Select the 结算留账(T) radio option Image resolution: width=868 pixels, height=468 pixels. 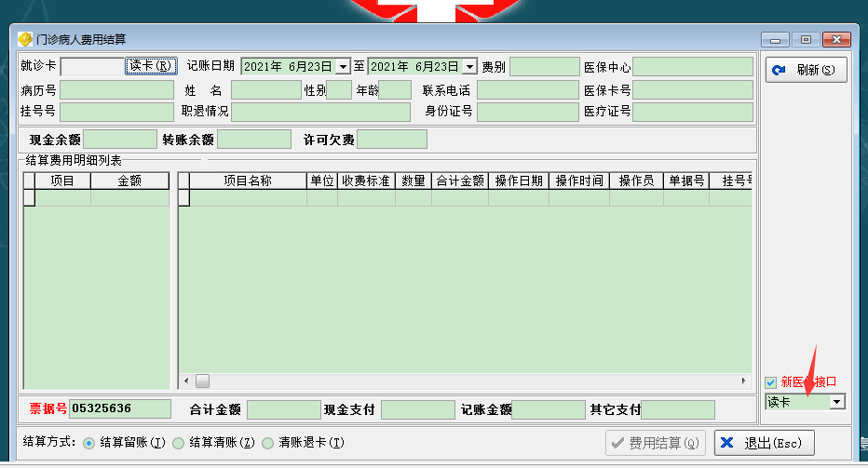pyautogui.click(x=88, y=443)
